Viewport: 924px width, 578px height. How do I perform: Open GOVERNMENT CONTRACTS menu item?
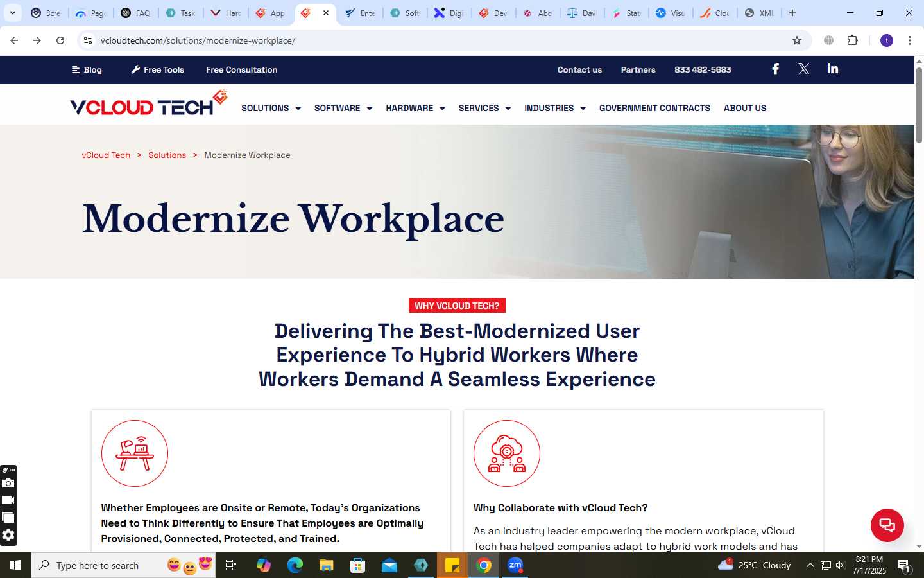coord(654,108)
